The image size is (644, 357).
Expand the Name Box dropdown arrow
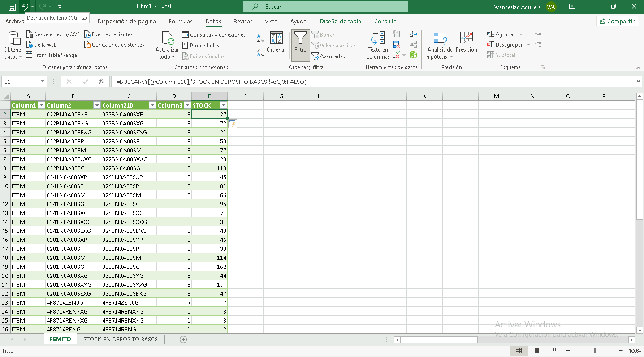[x=43, y=82]
